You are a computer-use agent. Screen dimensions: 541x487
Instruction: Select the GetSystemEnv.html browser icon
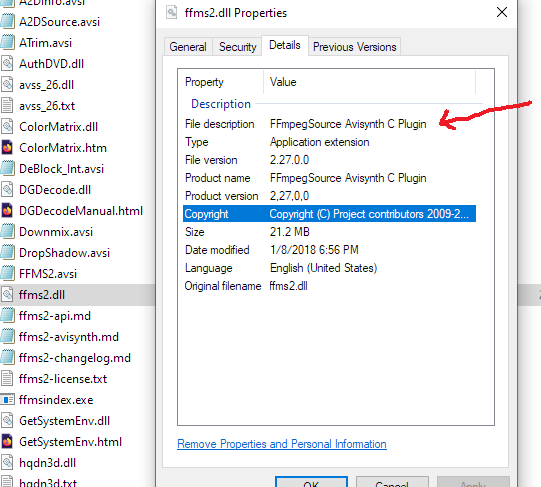pos(7,442)
